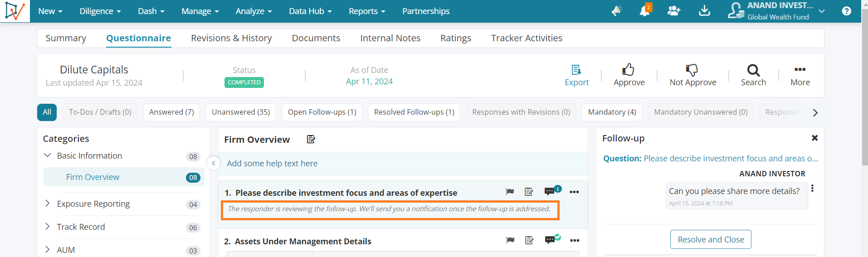Open the users group icon
868x257 pixels.
[674, 10]
